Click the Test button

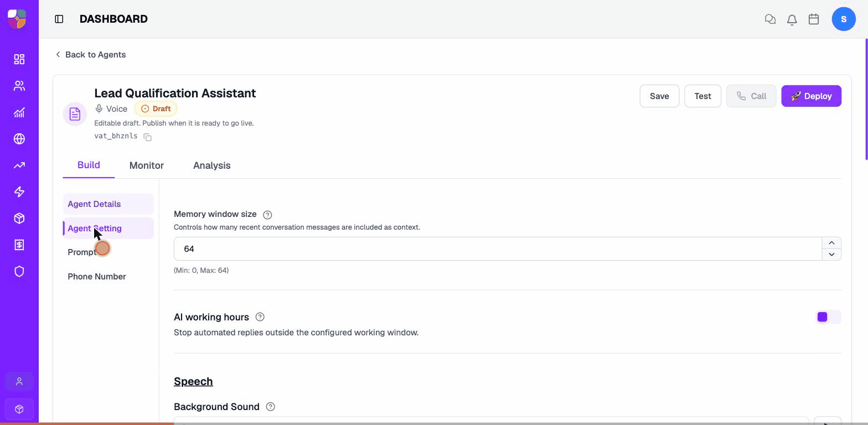tap(703, 96)
